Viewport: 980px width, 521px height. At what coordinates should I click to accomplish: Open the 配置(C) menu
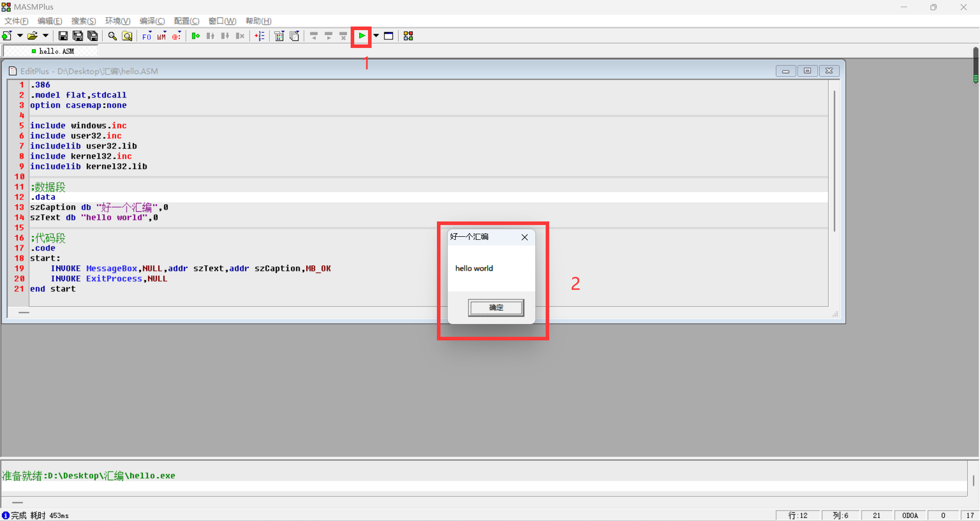coord(186,21)
